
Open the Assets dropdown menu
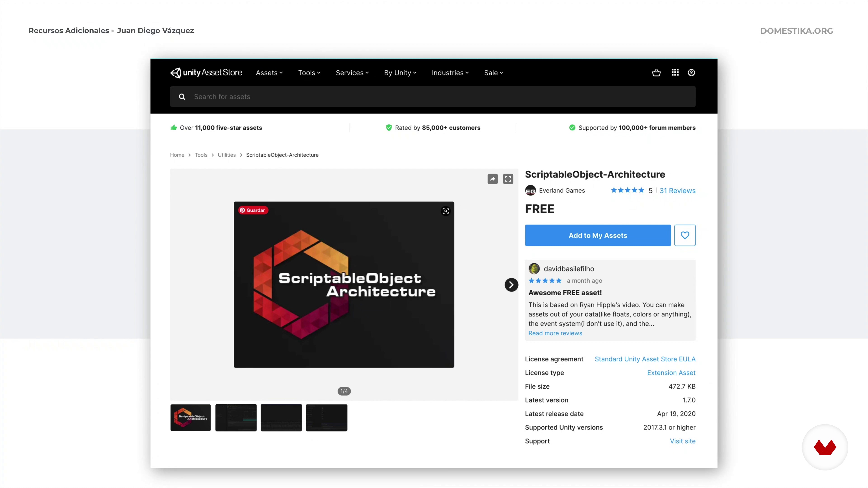pyautogui.click(x=269, y=73)
